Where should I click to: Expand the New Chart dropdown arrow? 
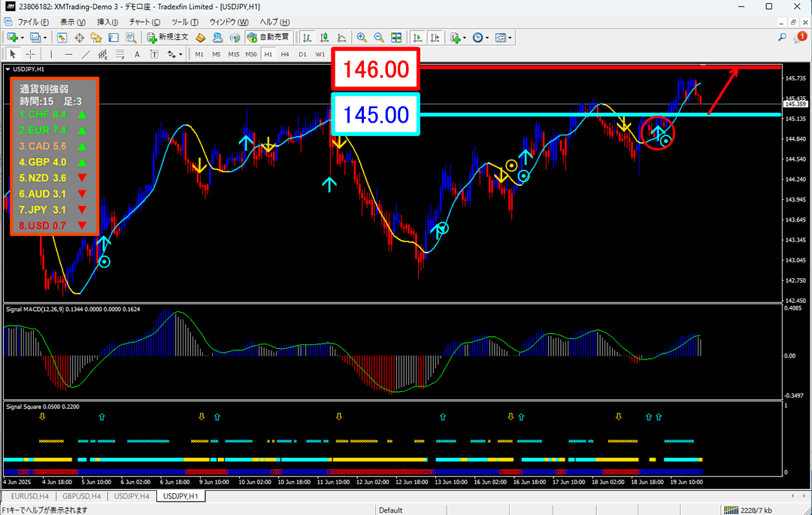(x=23, y=38)
